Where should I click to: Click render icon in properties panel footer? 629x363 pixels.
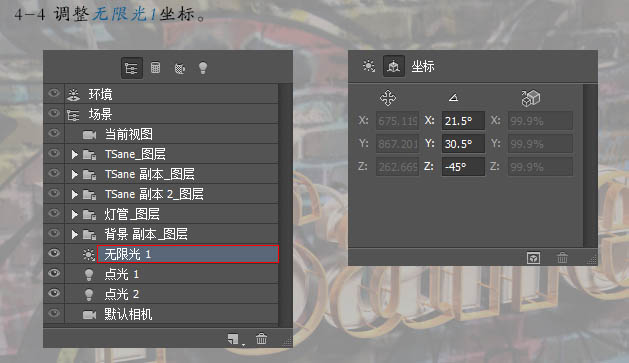[533, 258]
